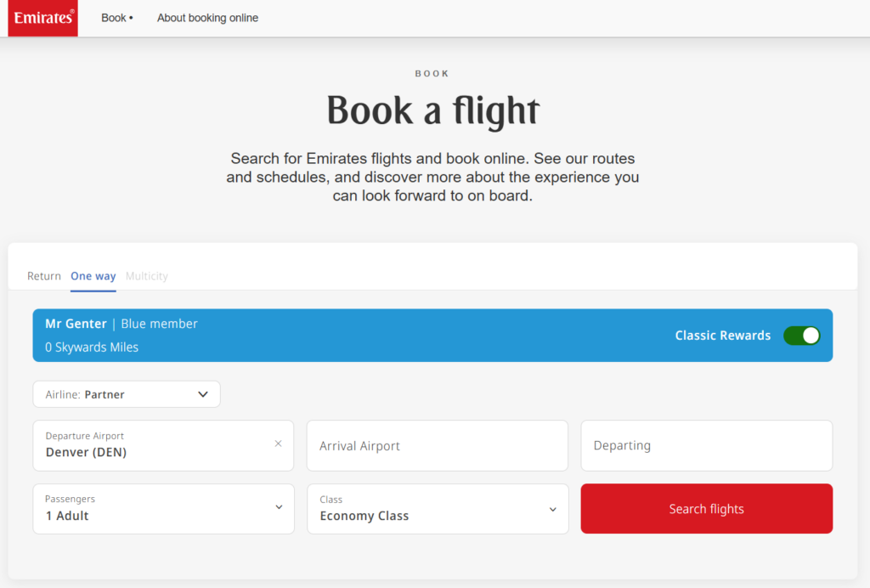Expand the Passengers selector
This screenshot has width=870, height=588.
pos(163,509)
